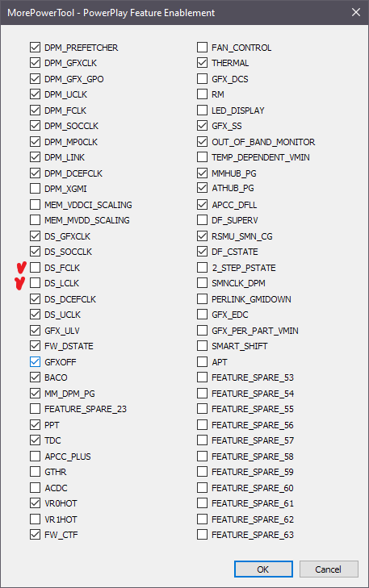This screenshot has width=369, height=588.
Task: Uncheck GFX_SS feature
Action: pos(203,126)
